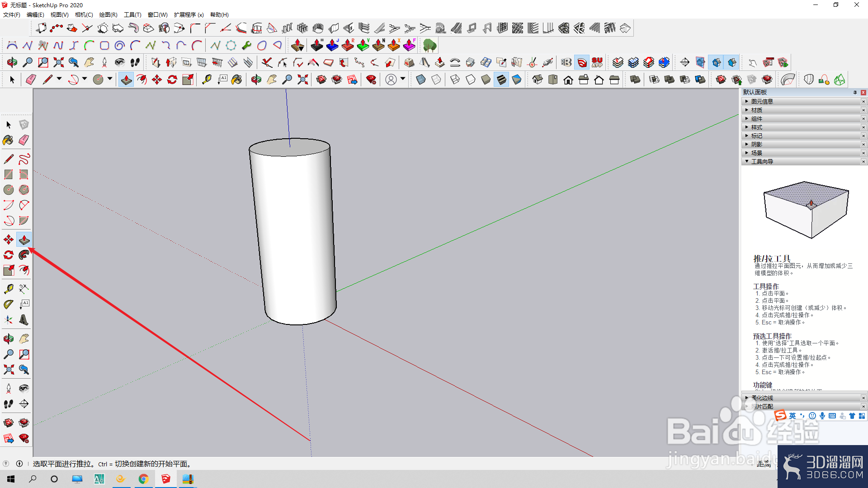Image resolution: width=868 pixels, height=488 pixels.
Task: Choose the Freehand drawing tool
Action: (x=24, y=159)
